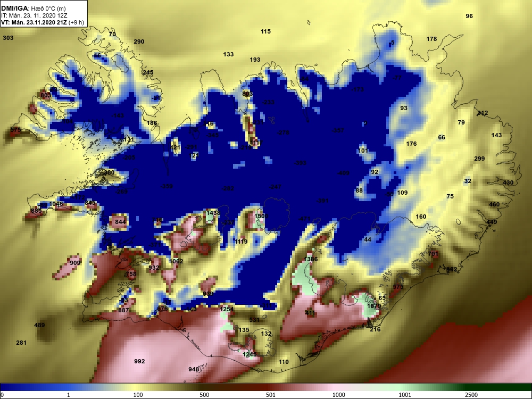Click the map value 1679
The image size is (532, 399).
pyautogui.click(x=374, y=306)
